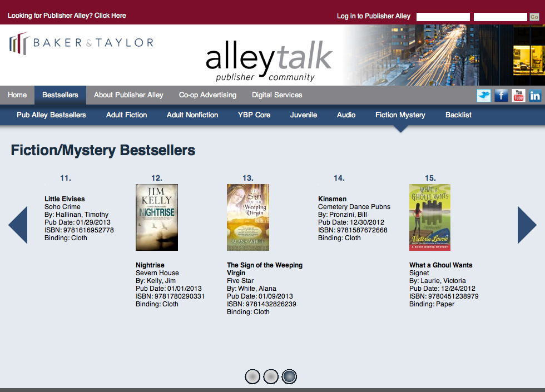Click 'ISBN: 9781780290331' text
The image size is (545, 392).
(170, 296)
